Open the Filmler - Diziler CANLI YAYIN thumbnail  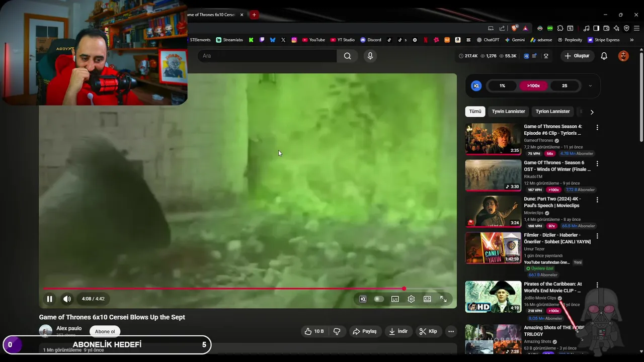(x=493, y=248)
